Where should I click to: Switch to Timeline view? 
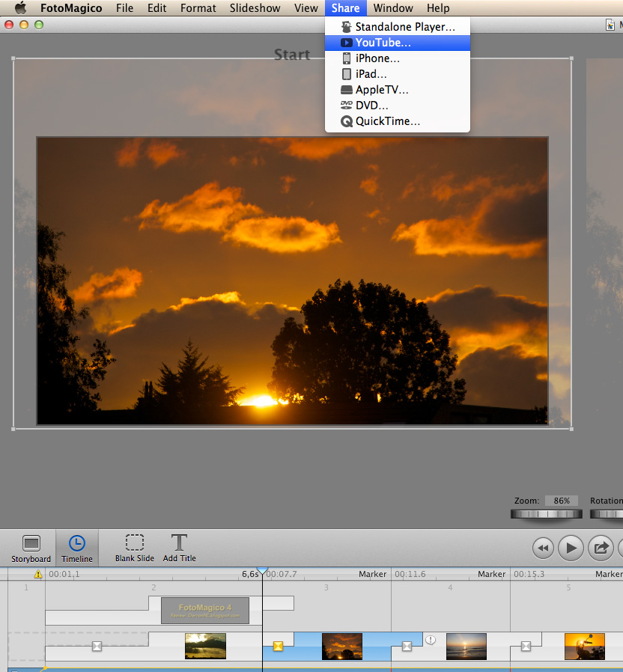[76, 549]
